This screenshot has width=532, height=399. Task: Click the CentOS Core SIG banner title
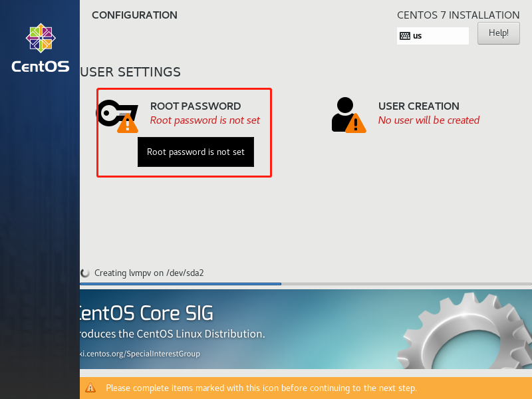tap(146, 313)
